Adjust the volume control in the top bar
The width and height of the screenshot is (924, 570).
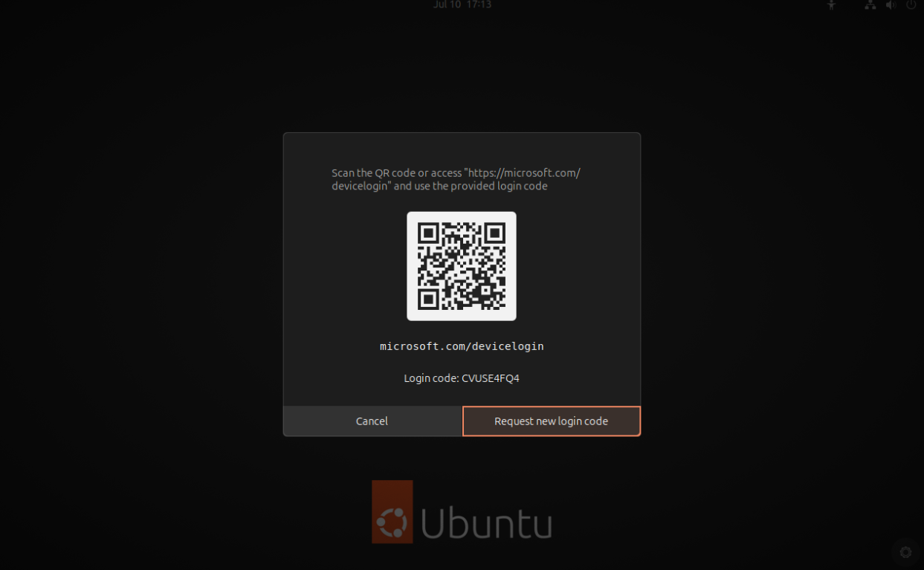891,5
